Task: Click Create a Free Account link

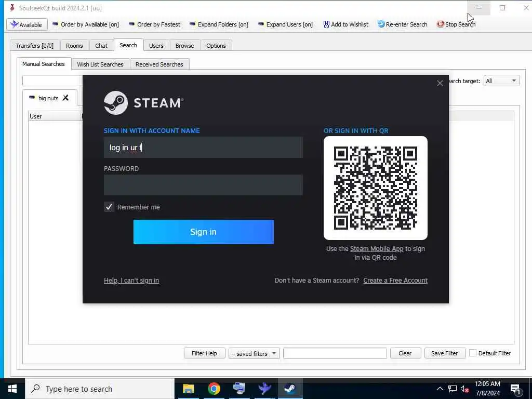Action: (x=395, y=280)
